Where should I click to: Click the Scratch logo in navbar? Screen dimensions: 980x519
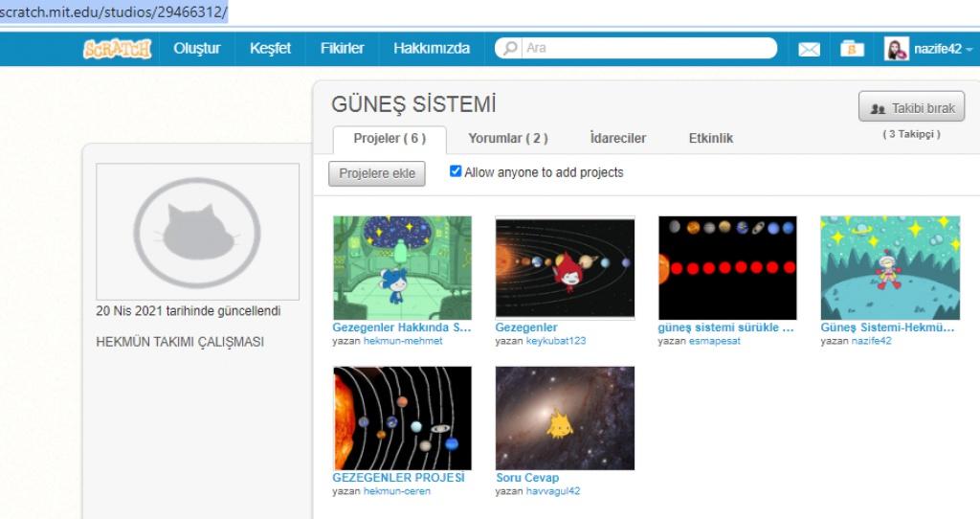coord(117,49)
